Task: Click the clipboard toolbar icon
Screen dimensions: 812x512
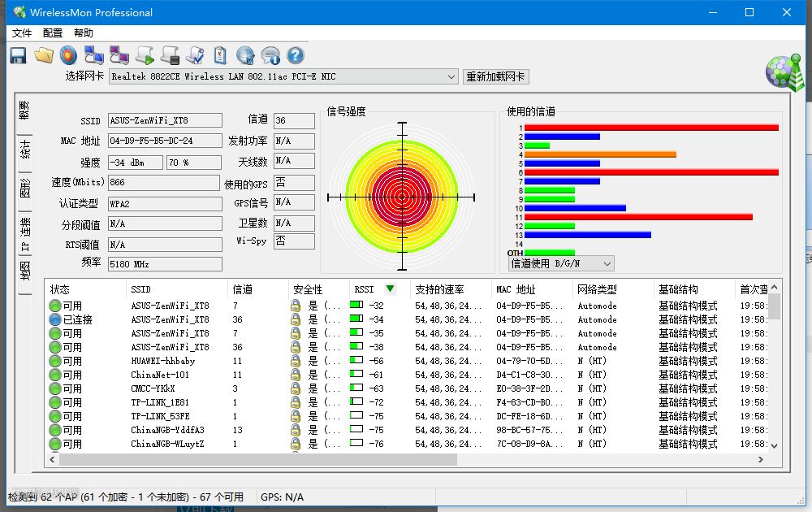Action: (x=220, y=55)
